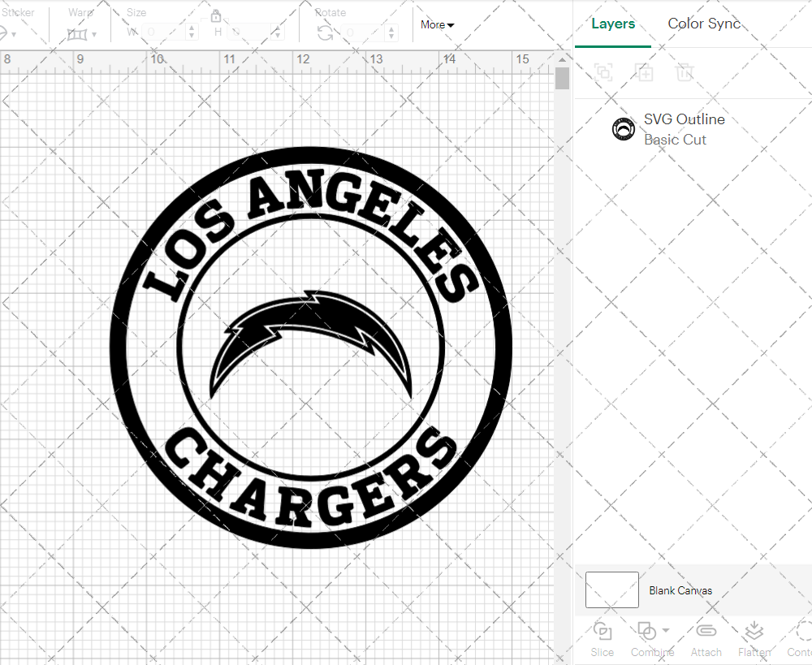The width and height of the screenshot is (812, 665).
Task: Switch to the Layers tab
Action: (x=613, y=24)
